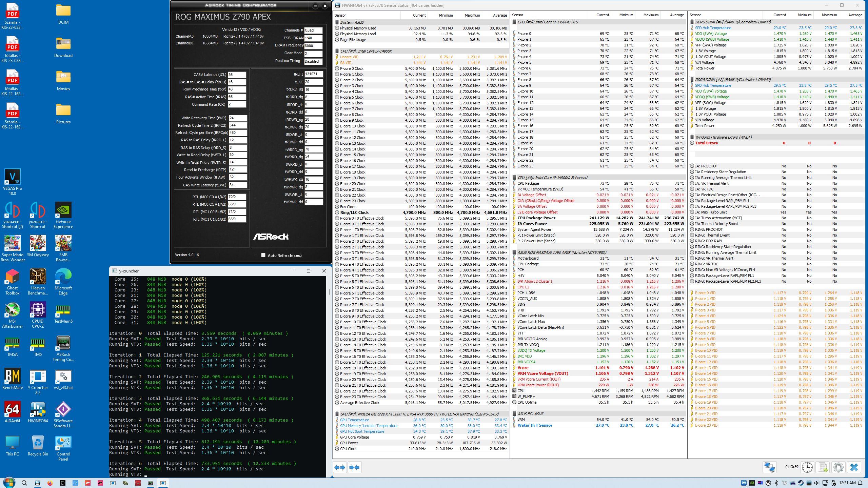The height and width of the screenshot is (488, 868).
Task: Open Xbox icon in system tray
Action: (x=768, y=483)
